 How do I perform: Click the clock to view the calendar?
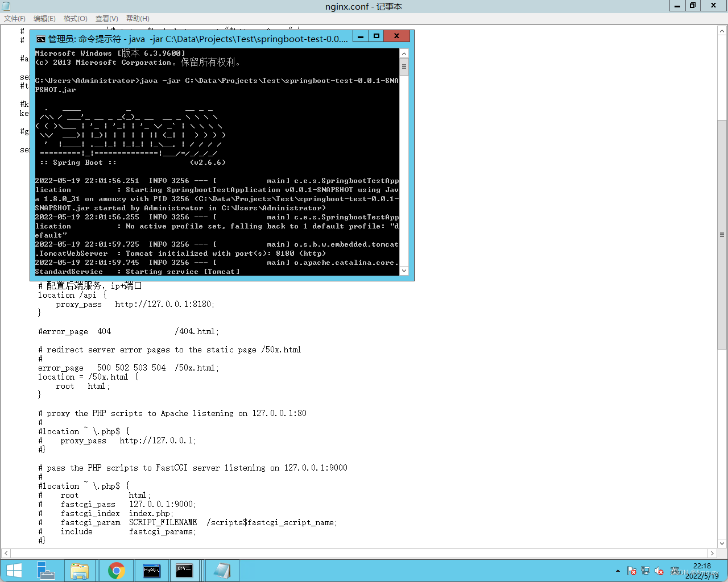point(702,570)
